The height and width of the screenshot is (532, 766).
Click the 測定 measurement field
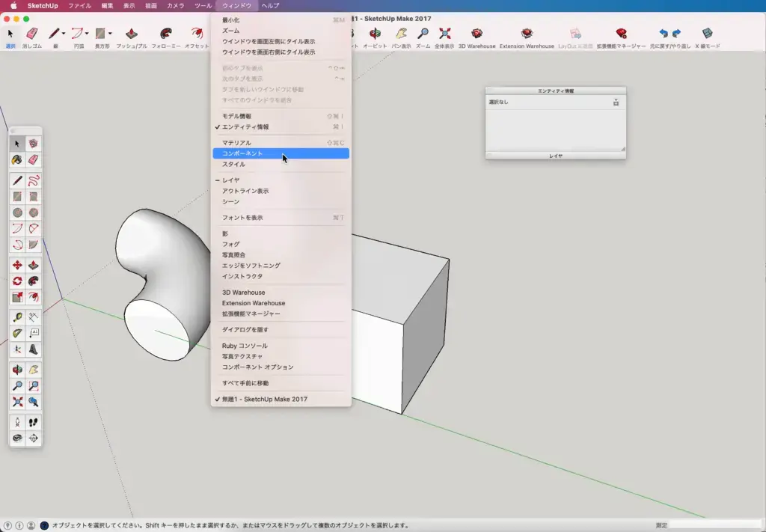(x=716, y=526)
